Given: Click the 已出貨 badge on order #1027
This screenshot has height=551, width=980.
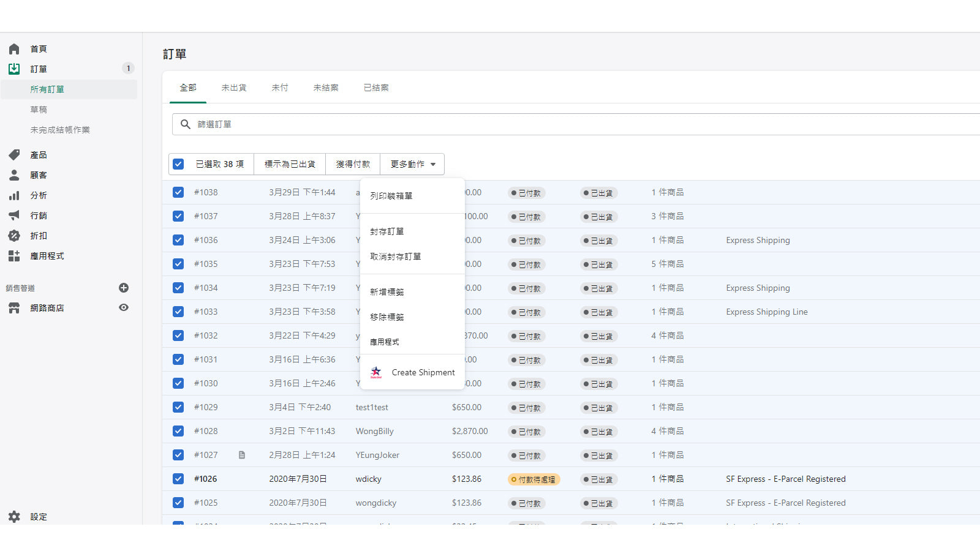Looking at the screenshot, I should tap(598, 455).
